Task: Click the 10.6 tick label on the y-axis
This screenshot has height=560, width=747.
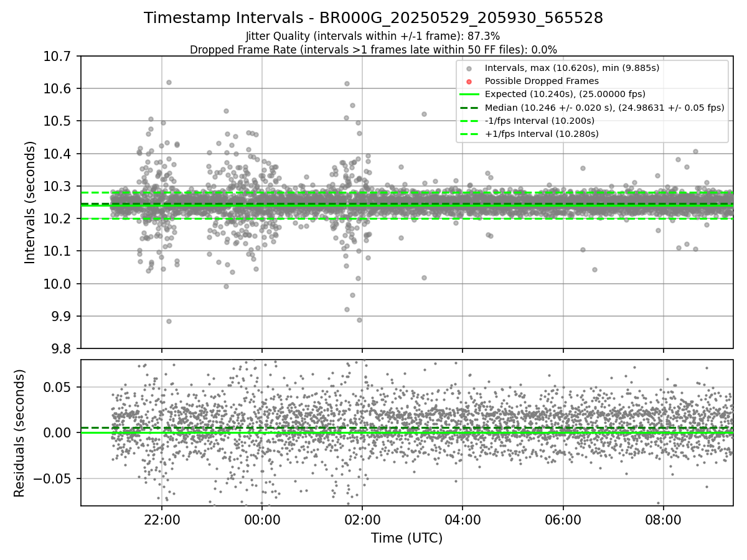Action: 59,89
